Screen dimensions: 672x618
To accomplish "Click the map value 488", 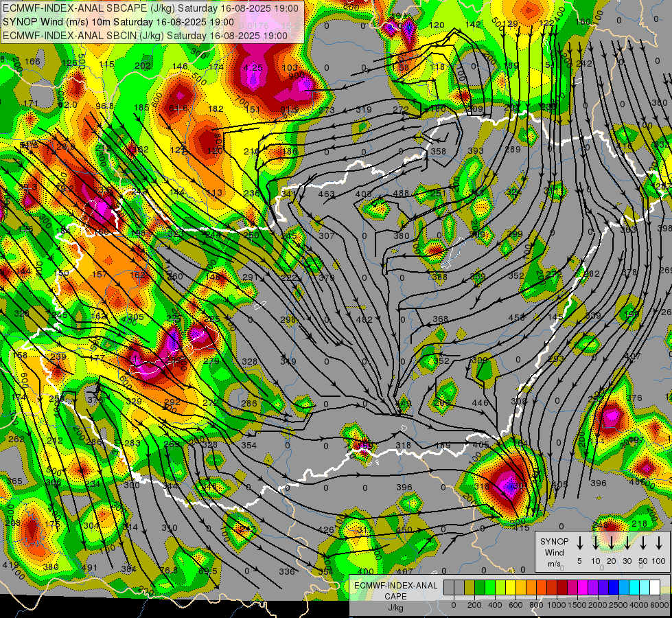I will tap(401, 194).
